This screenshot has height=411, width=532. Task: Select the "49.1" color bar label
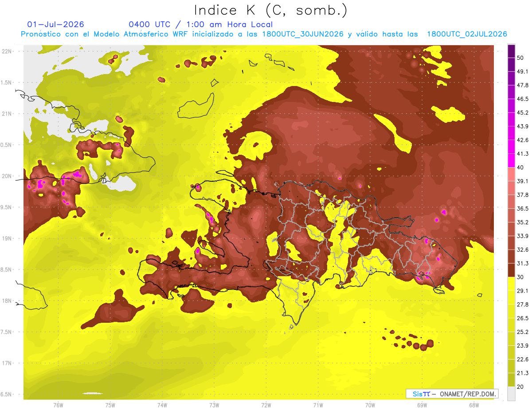coord(522,71)
